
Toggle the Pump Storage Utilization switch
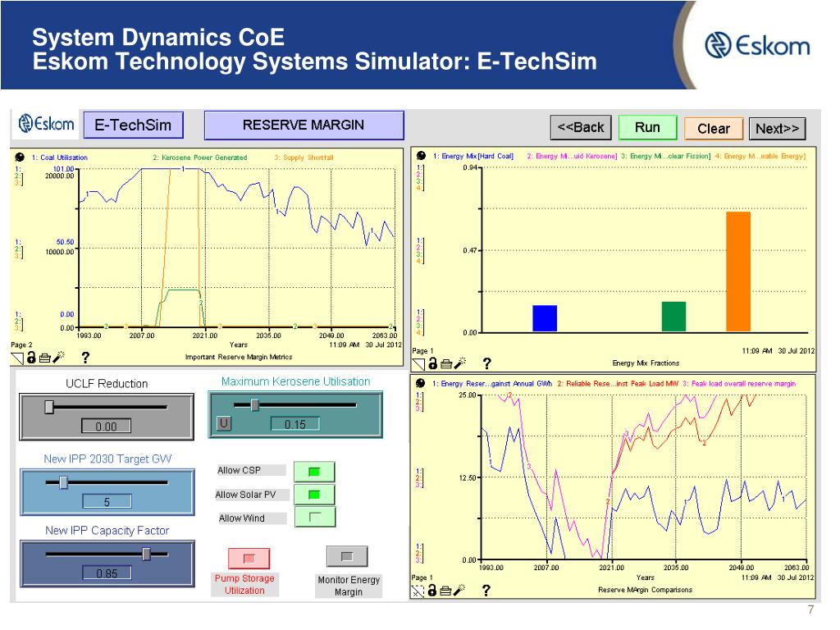pyautogui.click(x=249, y=558)
